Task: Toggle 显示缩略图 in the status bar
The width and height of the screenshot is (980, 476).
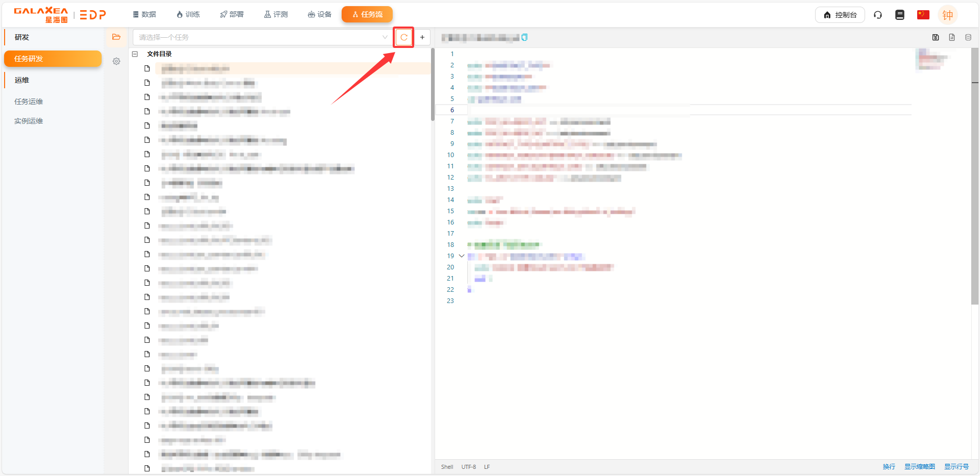Action: 919,467
